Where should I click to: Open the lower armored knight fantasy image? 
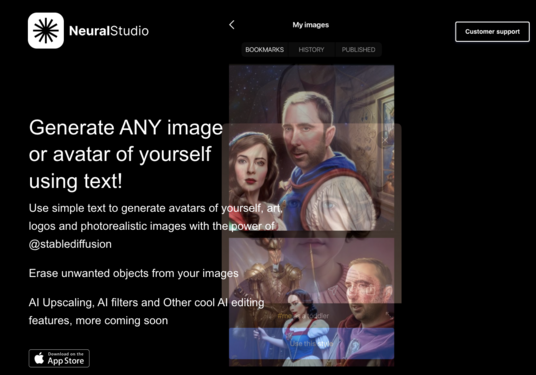coord(311,302)
